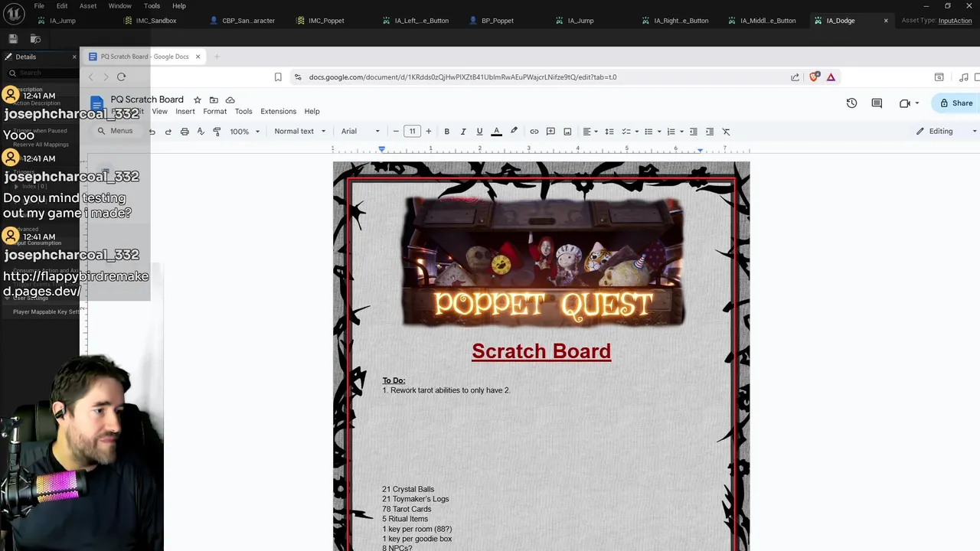Click the browser address bar URL
Image resolution: width=980 pixels, height=551 pixels.
[462, 77]
